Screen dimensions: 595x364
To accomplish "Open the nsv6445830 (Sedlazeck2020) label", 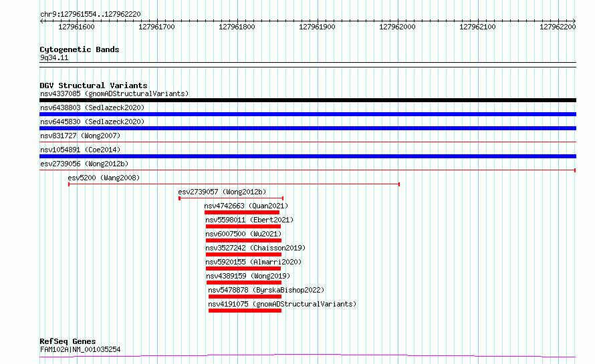I will (92, 122).
